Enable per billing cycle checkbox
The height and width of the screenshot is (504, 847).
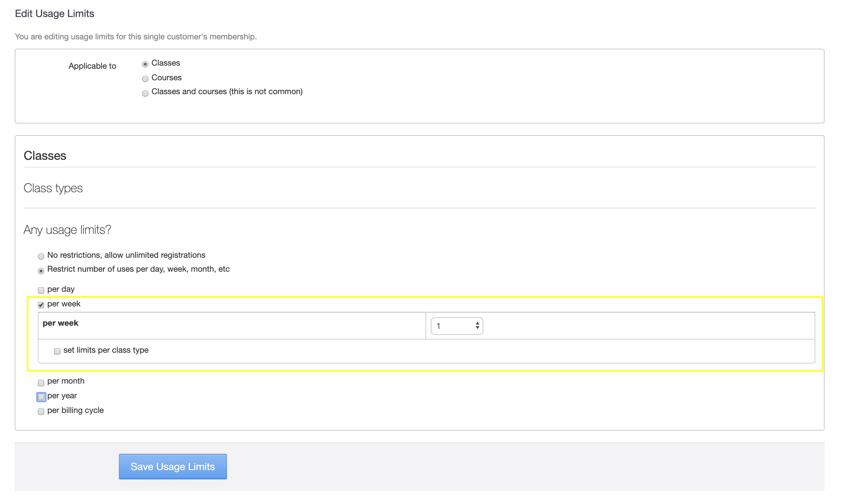[41, 411]
